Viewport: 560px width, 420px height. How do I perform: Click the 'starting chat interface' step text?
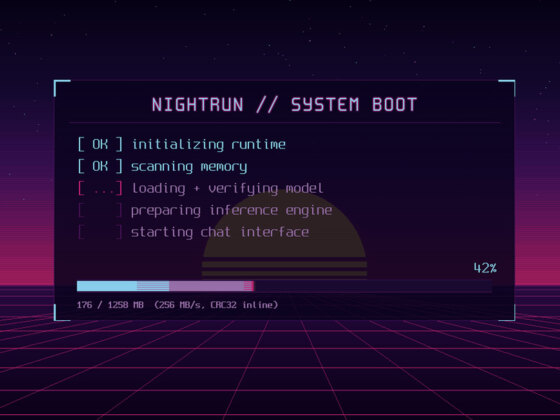coord(220,232)
